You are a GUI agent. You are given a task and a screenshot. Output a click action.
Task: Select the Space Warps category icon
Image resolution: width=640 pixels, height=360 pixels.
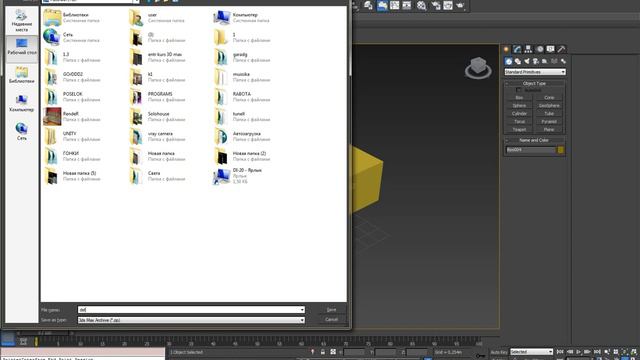coord(554,61)
